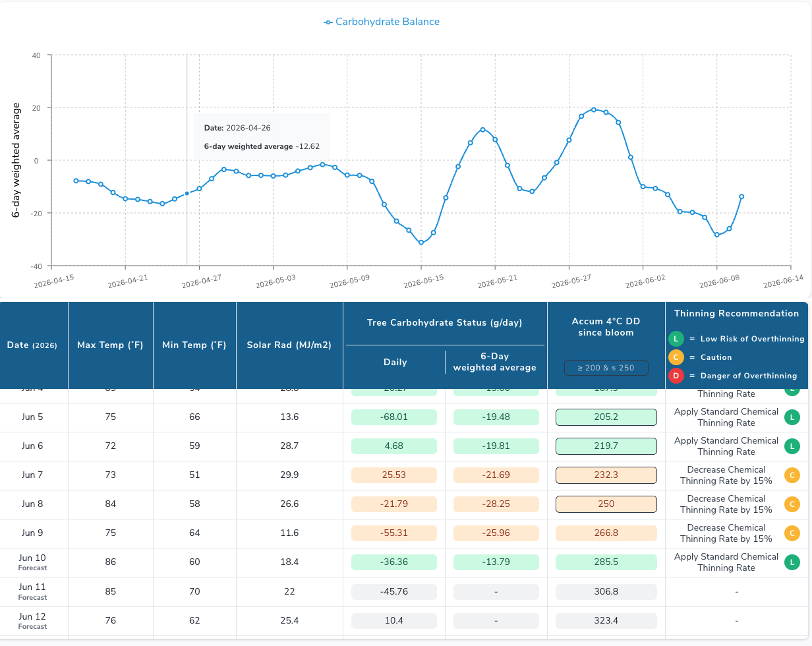Click the Date (2026) column header

tap(32, 345)
